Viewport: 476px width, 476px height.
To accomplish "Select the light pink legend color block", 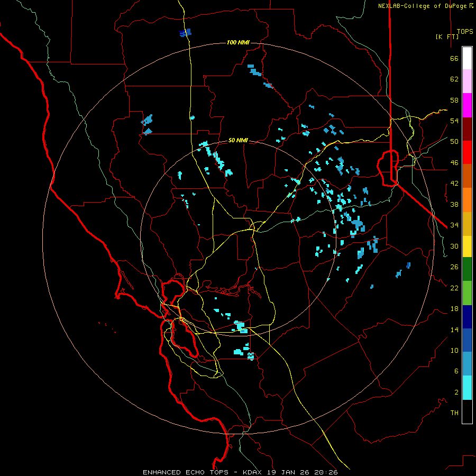I will (467, 81).
